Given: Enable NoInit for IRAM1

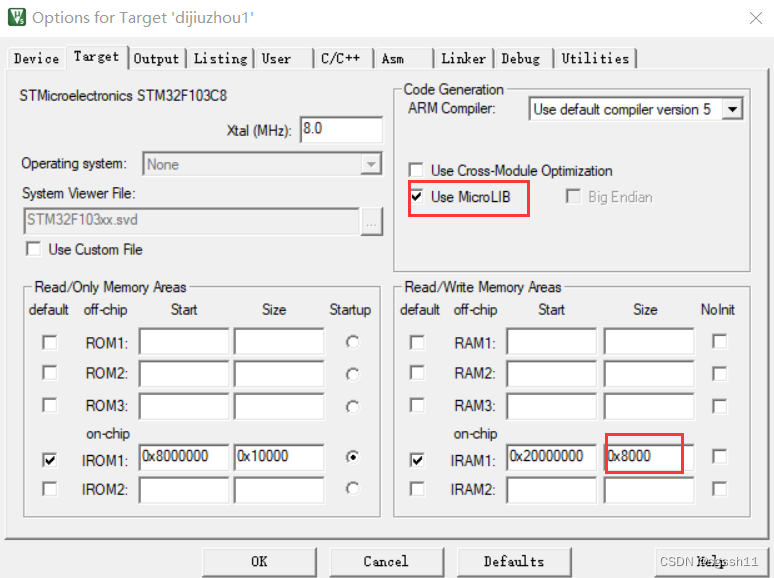Looking at the screenshot, I should point(719,456).
